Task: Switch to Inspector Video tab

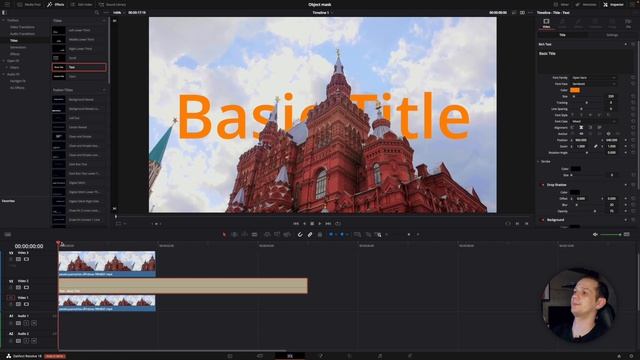Action: tap(546, 23)
